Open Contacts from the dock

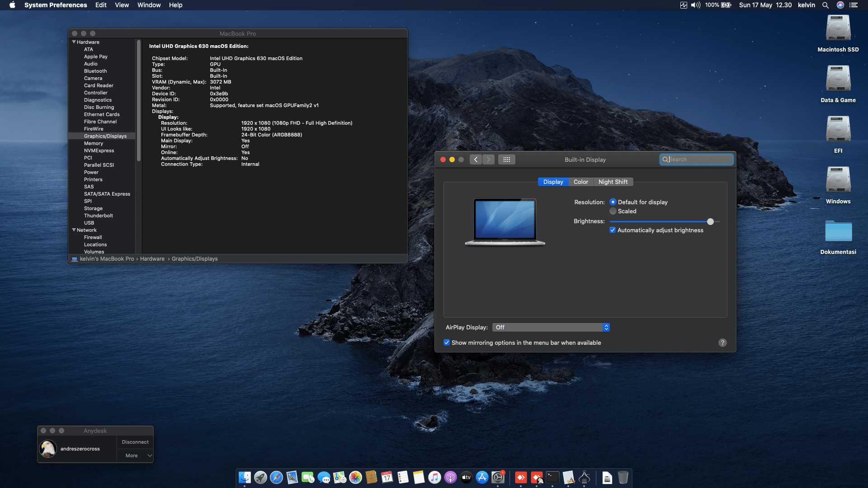tap(371, 478)
